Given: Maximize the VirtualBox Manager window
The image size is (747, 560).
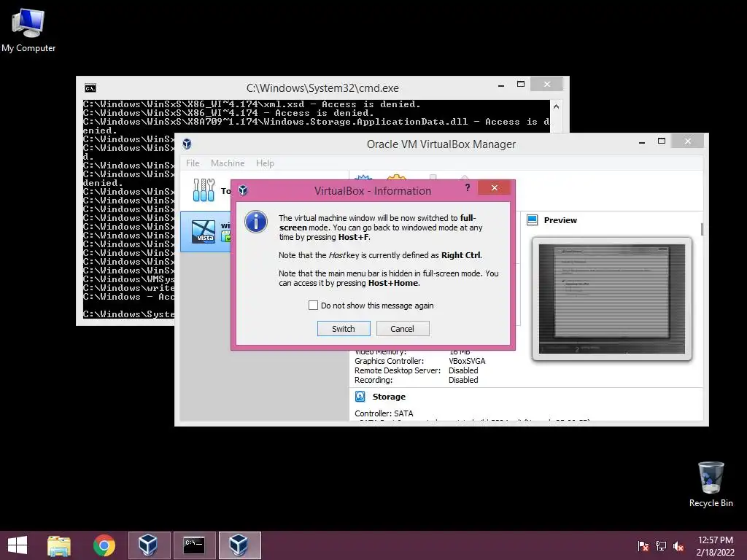Looking at the screenshot, I should 661,141.
